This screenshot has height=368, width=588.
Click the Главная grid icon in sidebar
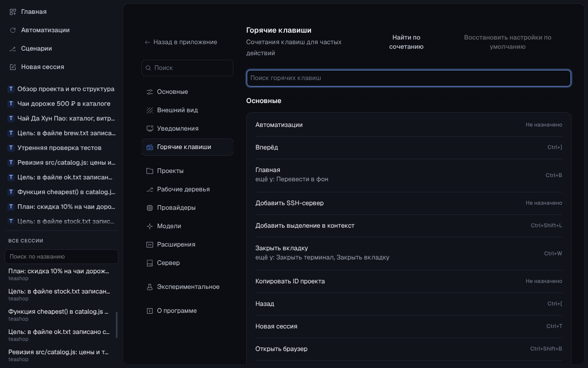point(13,12)
